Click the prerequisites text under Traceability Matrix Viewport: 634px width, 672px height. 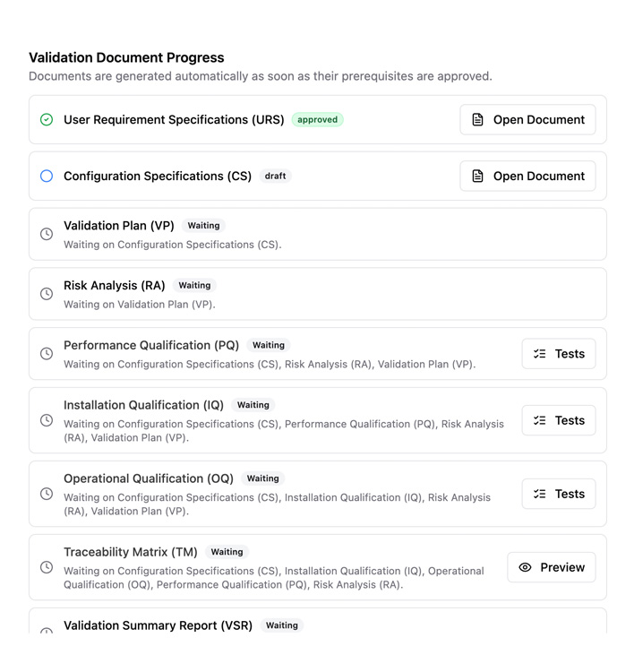274,578
